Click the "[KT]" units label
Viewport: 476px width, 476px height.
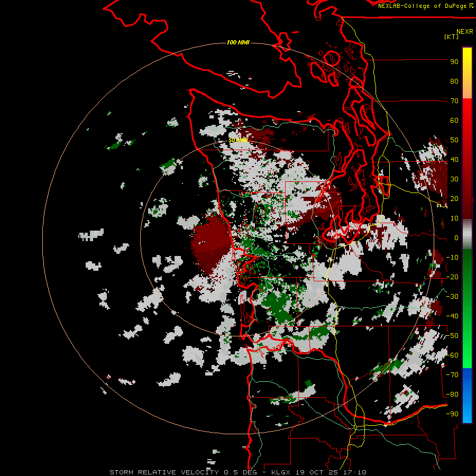[x=452, y=36]
